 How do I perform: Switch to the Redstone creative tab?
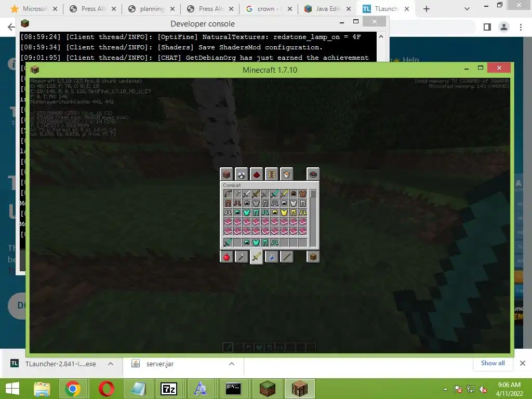coord(257,175)
